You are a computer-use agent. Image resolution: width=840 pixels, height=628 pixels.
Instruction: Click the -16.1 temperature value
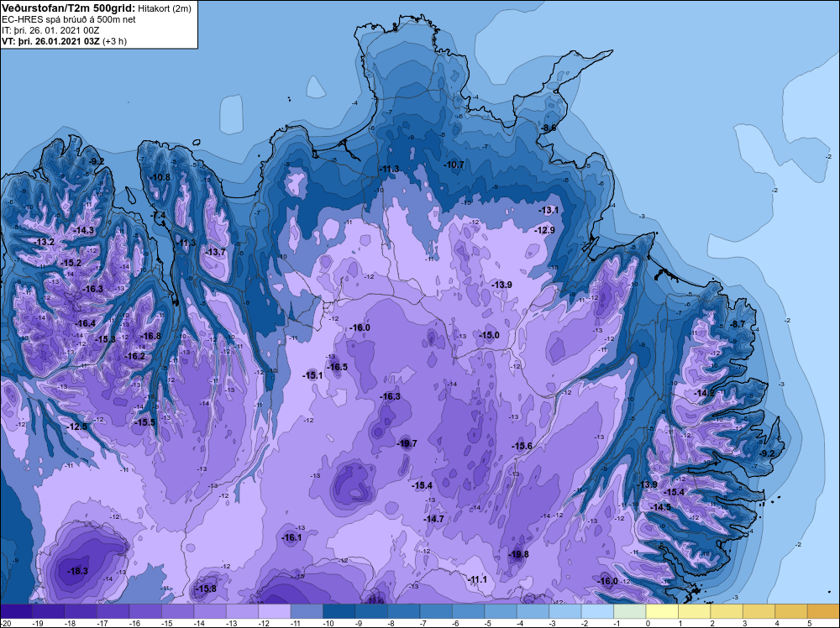(x=291, y=537)
